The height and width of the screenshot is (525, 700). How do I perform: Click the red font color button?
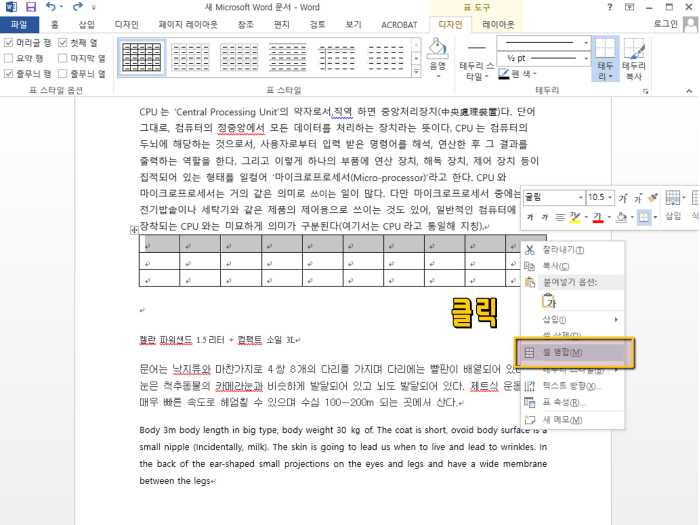[598, 217]
